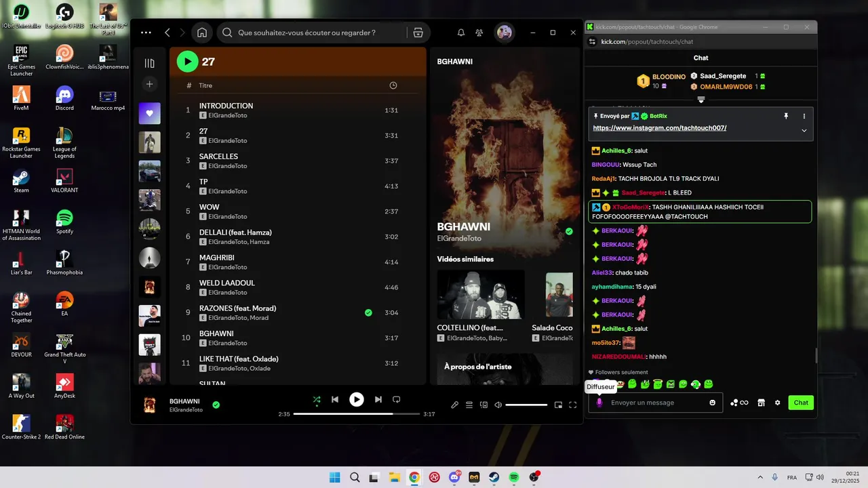Open the tachtouch007 Instagram link in chat
Viewport: 868px width, 488px height.
(660, 128)
